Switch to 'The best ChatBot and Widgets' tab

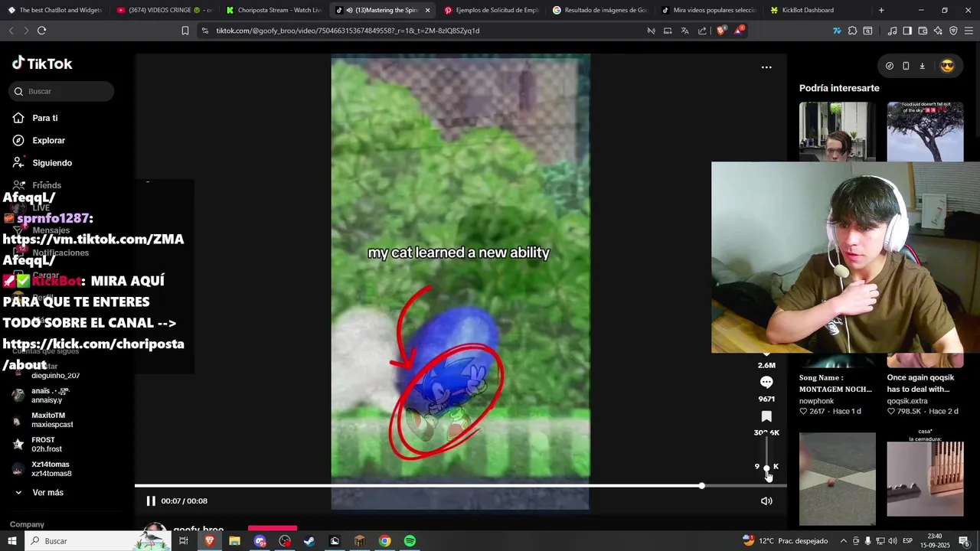pos(55,10)
